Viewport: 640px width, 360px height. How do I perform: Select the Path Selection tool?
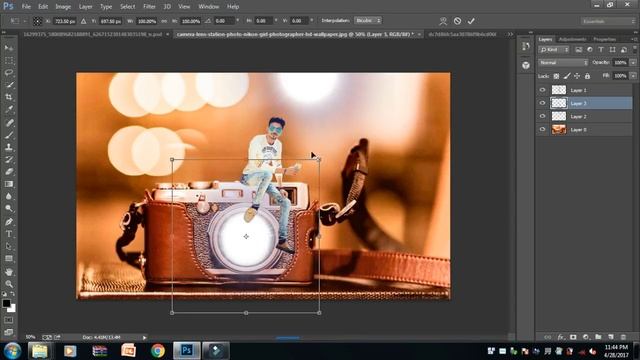coord(9,246)
